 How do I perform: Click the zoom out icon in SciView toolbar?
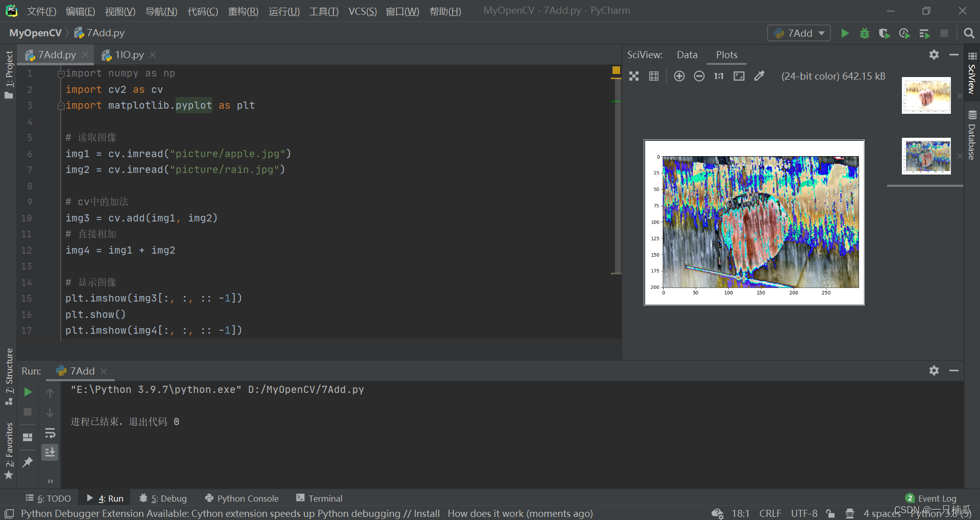tap(699, 76)
